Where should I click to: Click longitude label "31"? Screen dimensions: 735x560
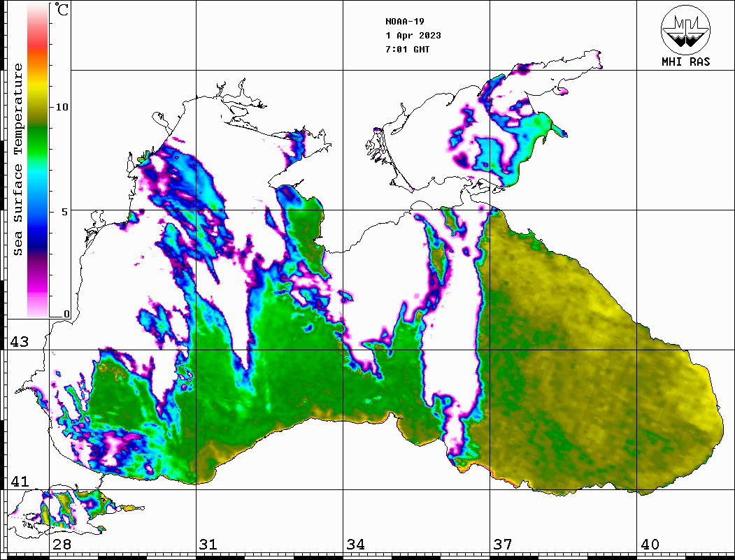click(208, 544)
